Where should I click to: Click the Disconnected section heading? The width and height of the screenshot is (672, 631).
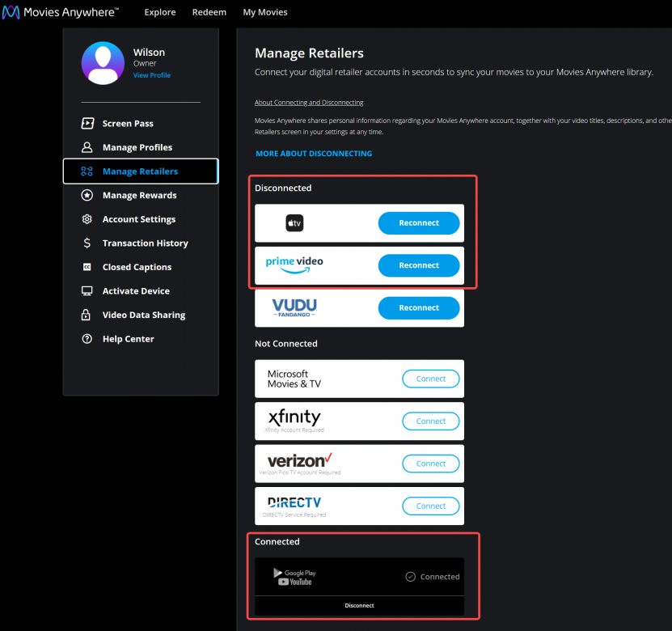pyautogui.click(x=283, y=188)
